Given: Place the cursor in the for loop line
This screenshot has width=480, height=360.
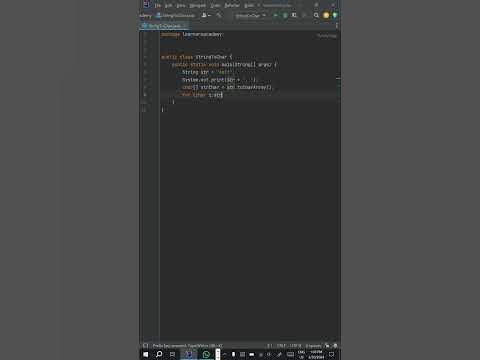Looking at the screenshot, I should click(x=202, y=95).
